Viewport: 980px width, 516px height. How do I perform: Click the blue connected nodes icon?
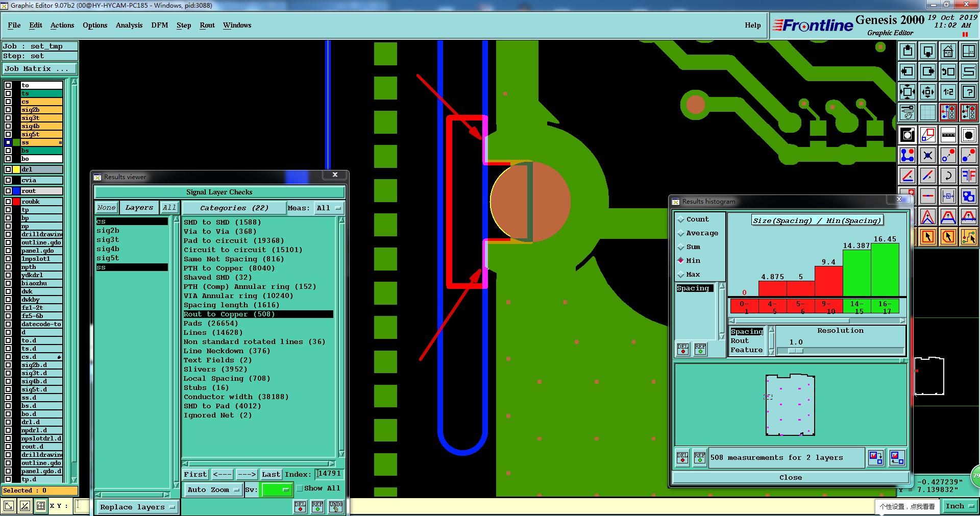908,155
